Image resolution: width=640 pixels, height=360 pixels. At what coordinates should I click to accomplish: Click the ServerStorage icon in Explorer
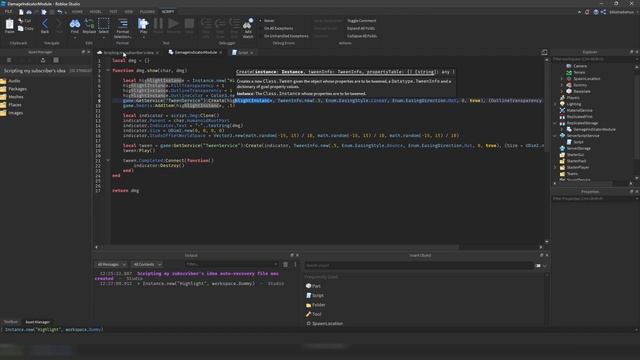coord(562,148)
